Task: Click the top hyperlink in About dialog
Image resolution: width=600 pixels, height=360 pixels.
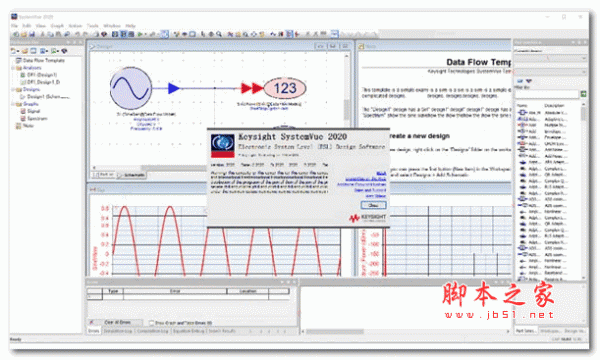Action: tap(381, 173)
